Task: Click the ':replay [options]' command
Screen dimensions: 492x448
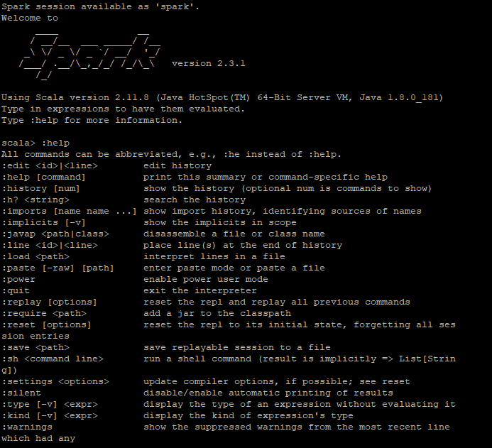Action: (x=49, y=302)
